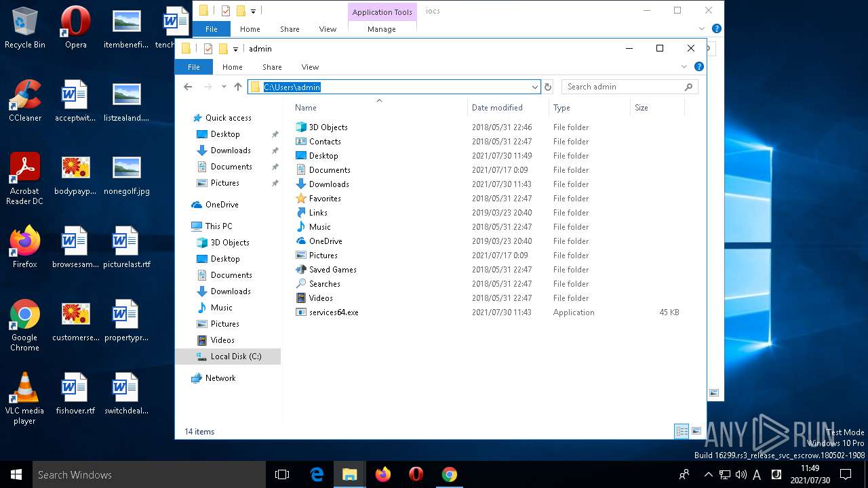Select the Videos folder in file list

314,298
